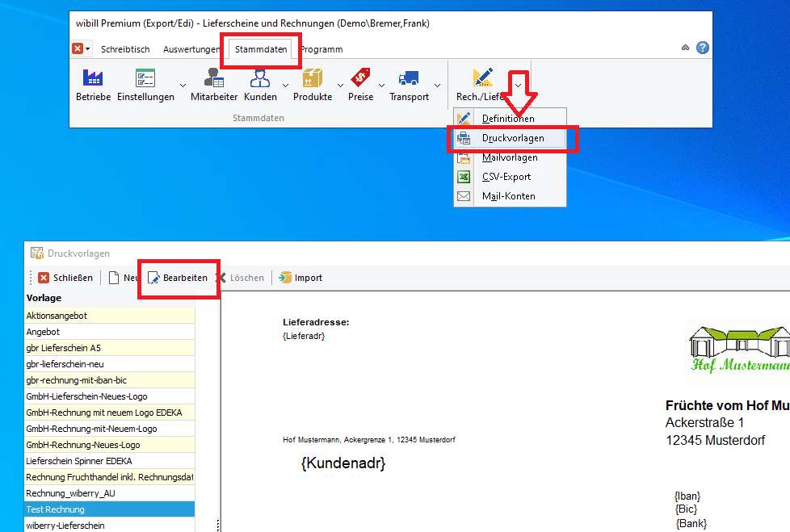Select the Rechnung_wiberry_AU template
The image size is (790, 532).
click(110, 493)
